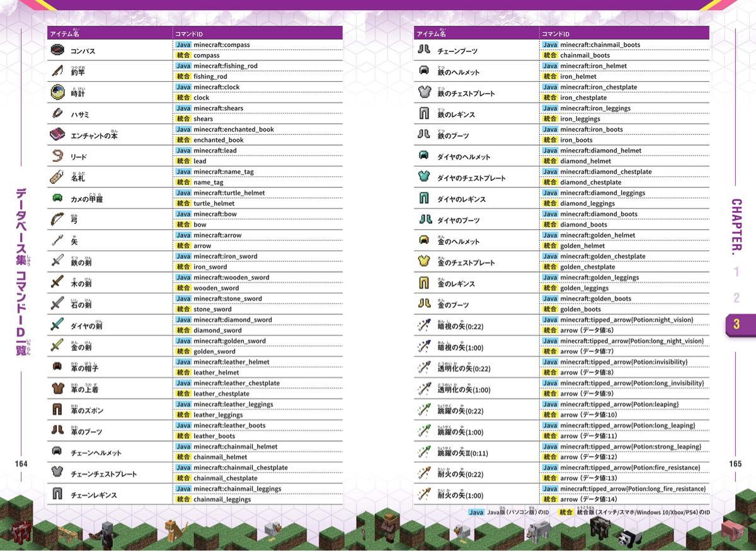Click the enchanted book icon

click(57, 135)
